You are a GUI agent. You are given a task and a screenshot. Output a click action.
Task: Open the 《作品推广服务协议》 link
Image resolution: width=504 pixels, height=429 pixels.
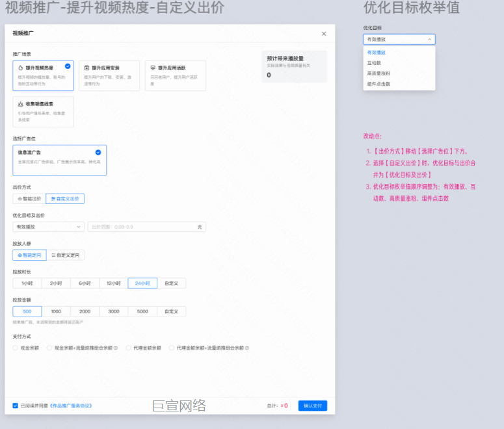pos(71,406)
